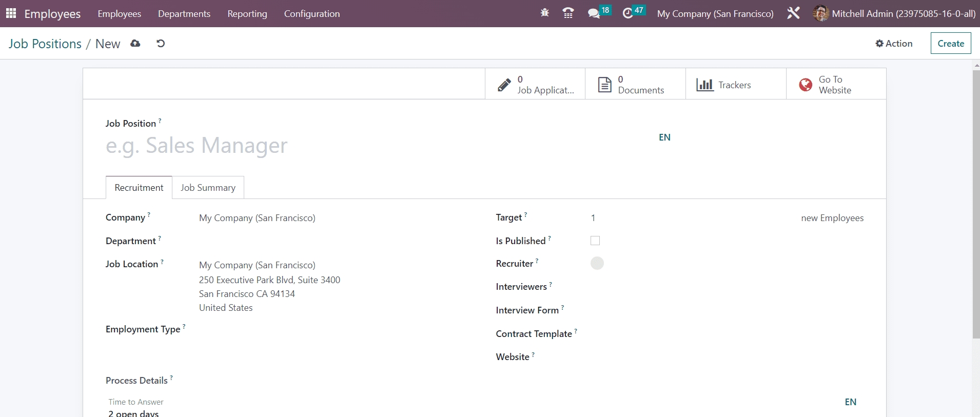This screenshot has height=417, width=980.
Task: Open the VoIP phone icon
Action: click(568, 13)
